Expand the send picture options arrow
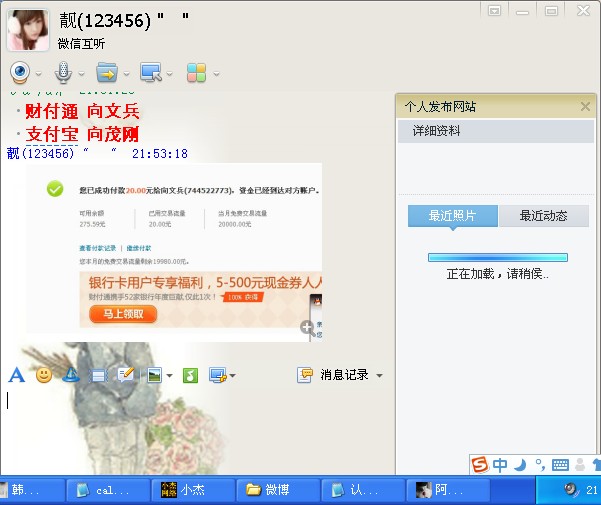 169,376
